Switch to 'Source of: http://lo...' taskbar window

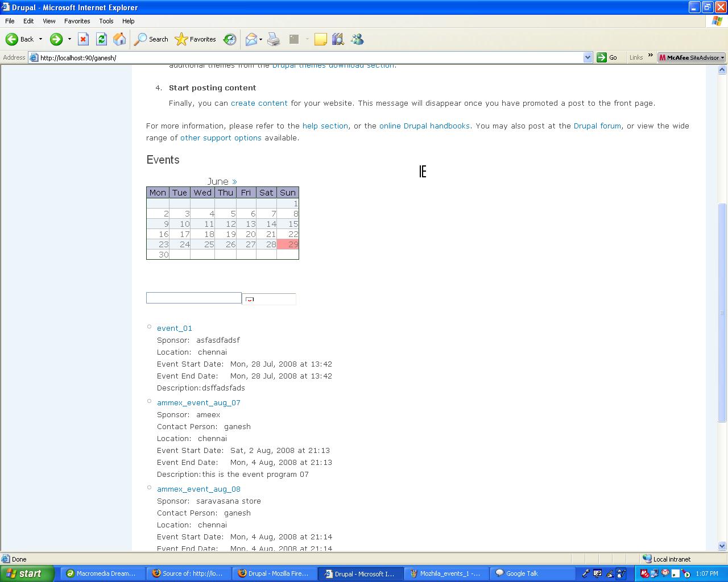click(188, 573)
